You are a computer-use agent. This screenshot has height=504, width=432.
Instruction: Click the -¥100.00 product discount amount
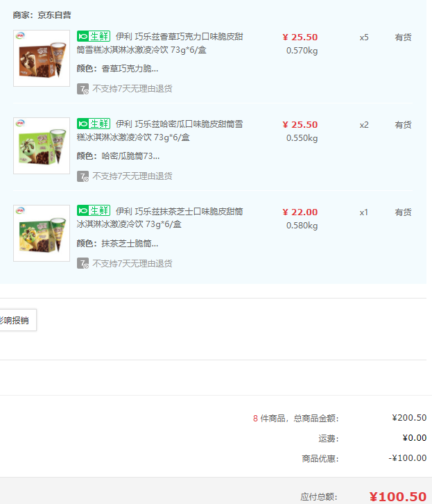[x=407, y=458]
